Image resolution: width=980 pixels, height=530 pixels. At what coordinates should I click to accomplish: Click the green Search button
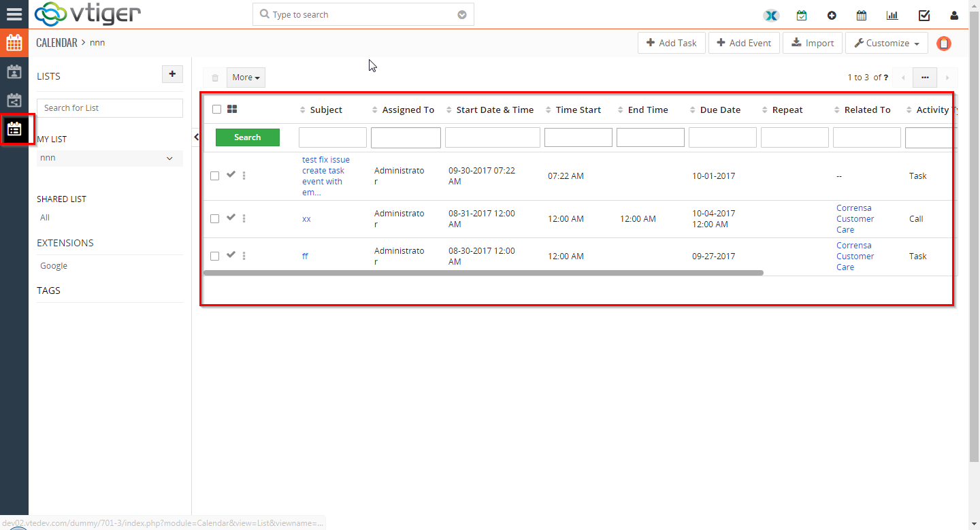[248, 137]
